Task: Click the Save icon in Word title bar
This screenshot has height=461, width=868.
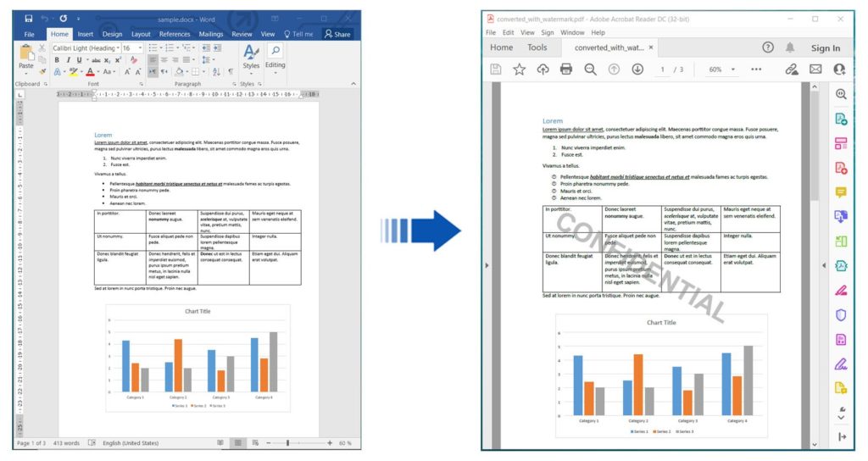Action: [29, 18]
